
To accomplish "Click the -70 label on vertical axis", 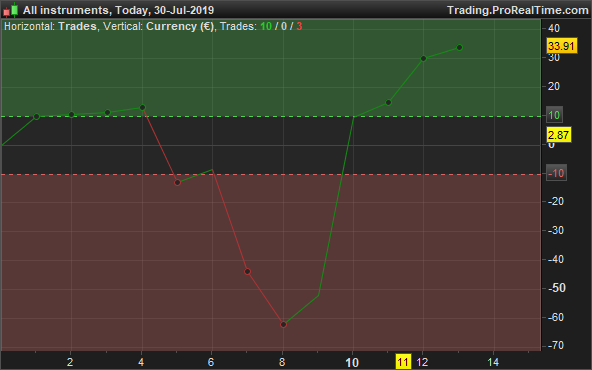I will (556, 345).
